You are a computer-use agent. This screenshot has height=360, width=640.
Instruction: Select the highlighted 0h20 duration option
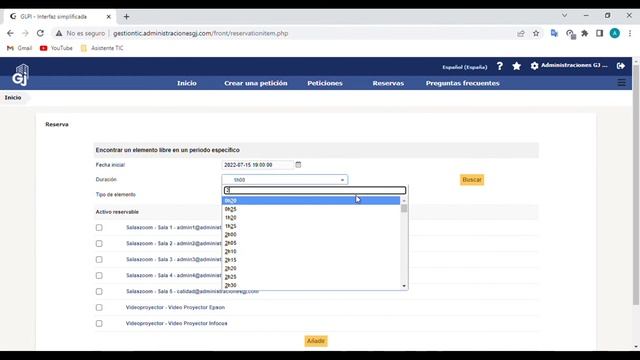(x=311, y=200)
